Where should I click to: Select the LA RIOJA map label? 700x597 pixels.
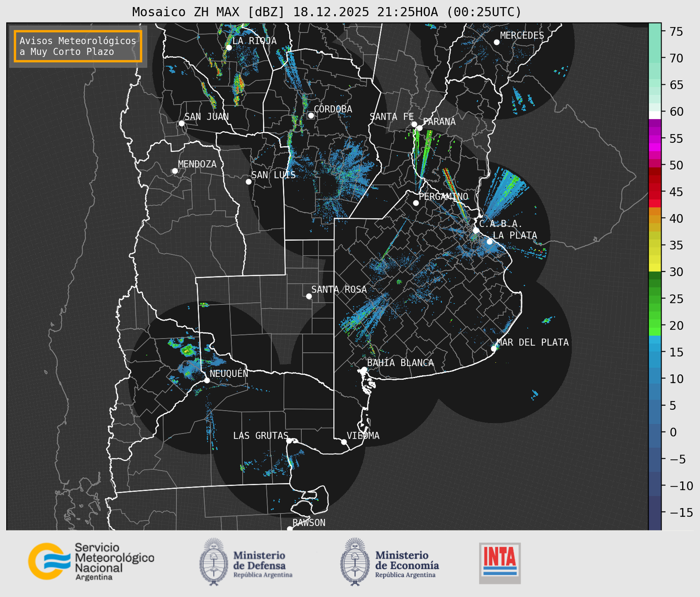(x=254, y=41)
